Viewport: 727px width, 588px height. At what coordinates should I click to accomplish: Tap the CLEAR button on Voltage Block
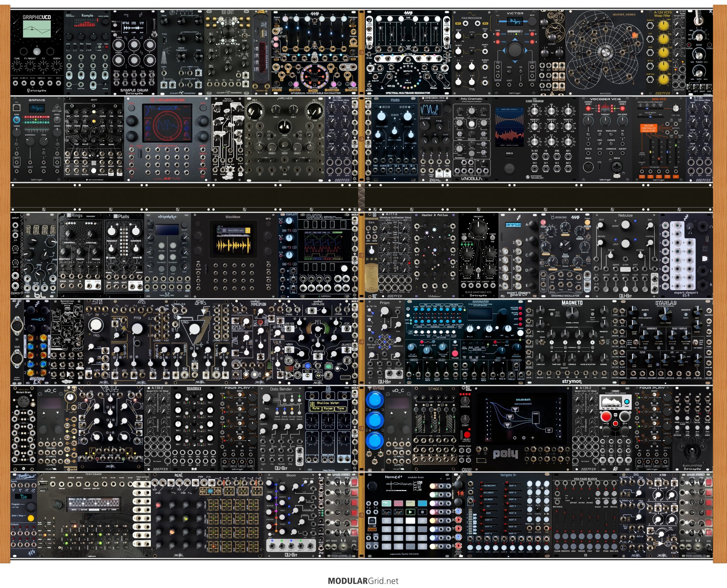[557, 546]
